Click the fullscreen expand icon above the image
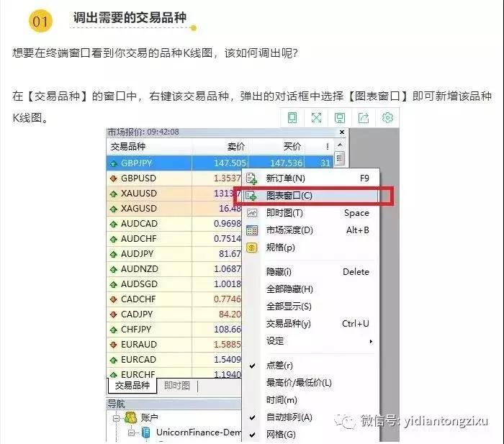 316,118
